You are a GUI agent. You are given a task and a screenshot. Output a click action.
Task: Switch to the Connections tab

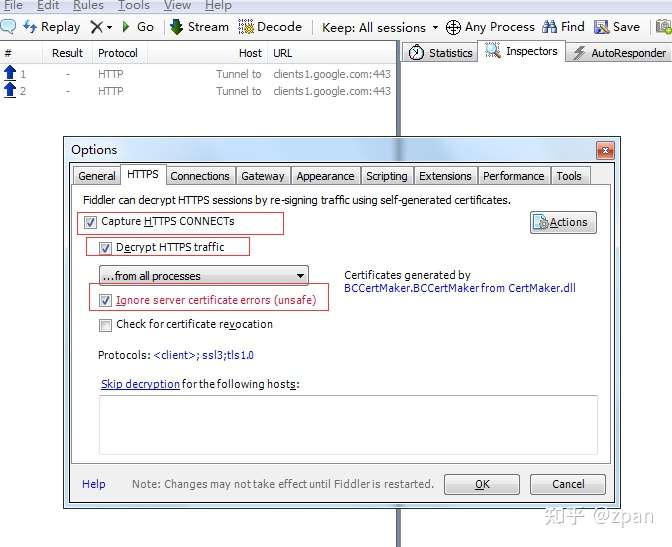tap(200, 176)
